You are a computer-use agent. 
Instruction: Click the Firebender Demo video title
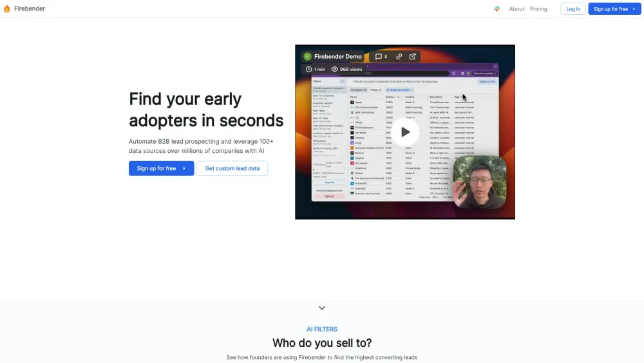(338, 57)
